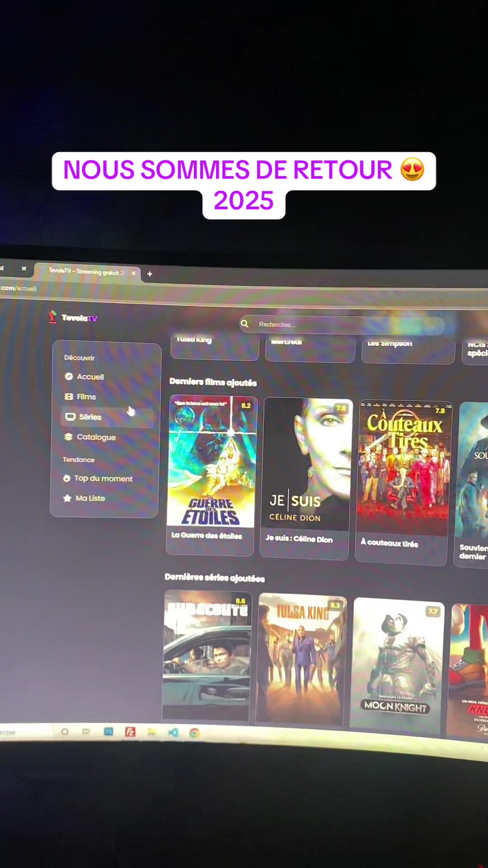Click the Je suis : Céline Dion title
This screenshot has width=488, height=868.
pos(299,539)
